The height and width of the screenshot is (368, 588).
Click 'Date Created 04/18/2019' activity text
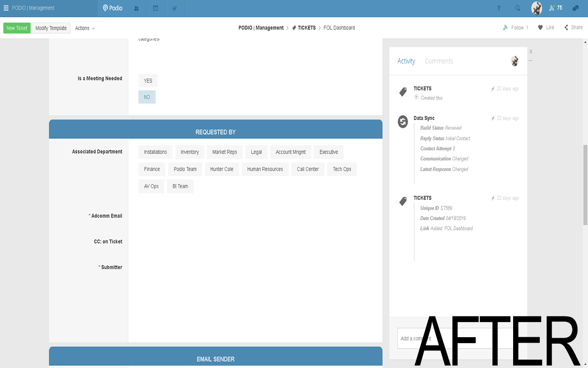(x=443, y=218)
